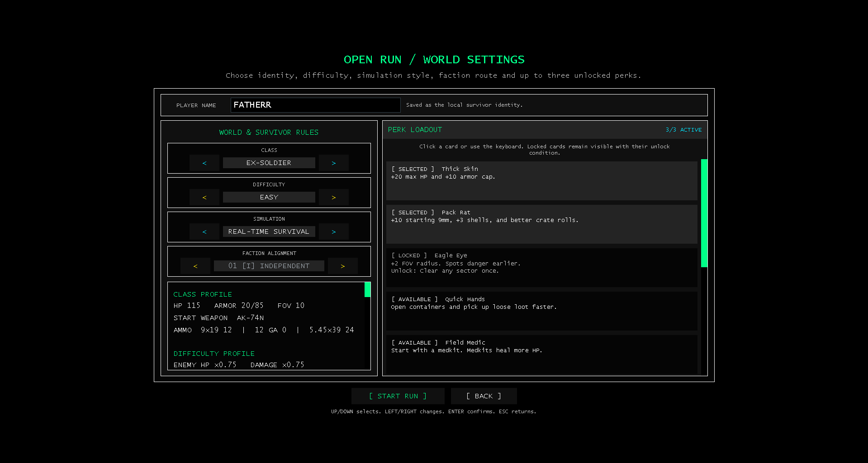Image resolution: width=868 pixels, height=463 pixels.
Task: Click the OPEN RUN / WORLD SETTINGS title
Action: click(x=434, y=60)
